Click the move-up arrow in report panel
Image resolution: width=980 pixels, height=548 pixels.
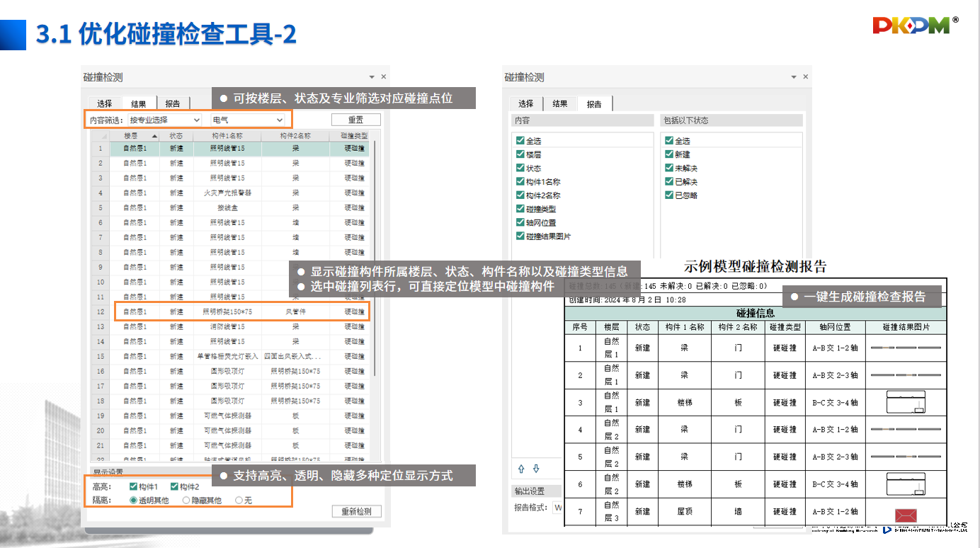click(522, 469)
